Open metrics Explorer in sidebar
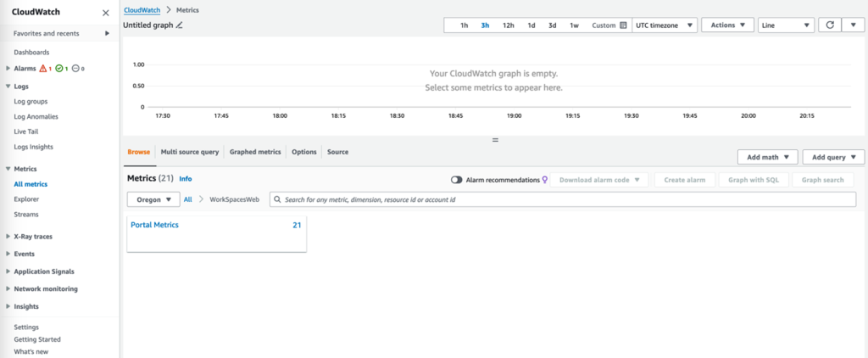This screenshot has width=868, height=358. tap(26, 199)
